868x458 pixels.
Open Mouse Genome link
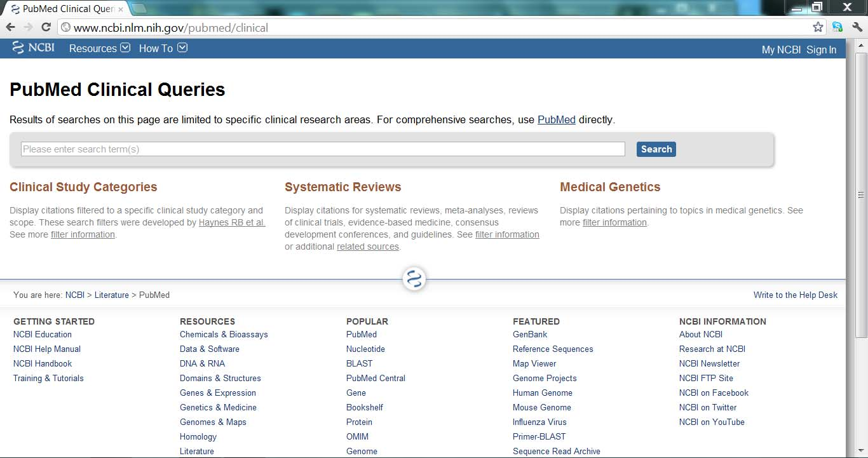[x=542, y=407]
